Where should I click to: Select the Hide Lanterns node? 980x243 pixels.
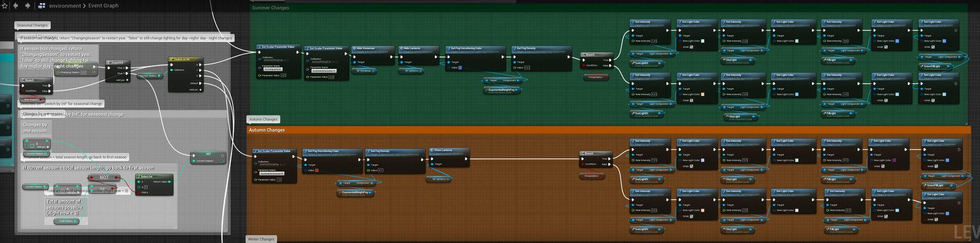(x=419, y=55)
